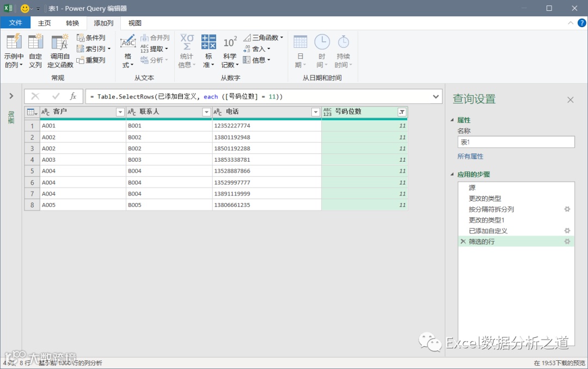This screenshot has height=369, width=588.
Task: Expand the queries pane arrow
Action: [11, 96]
